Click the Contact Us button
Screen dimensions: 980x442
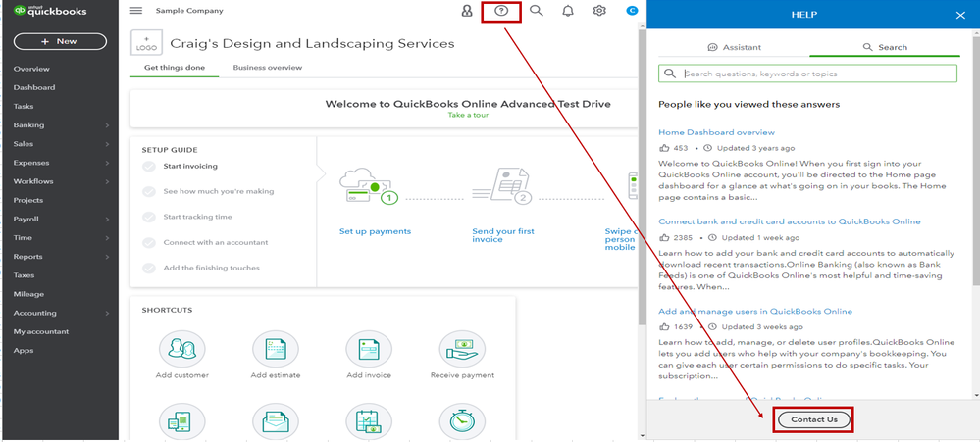point(814,419)
